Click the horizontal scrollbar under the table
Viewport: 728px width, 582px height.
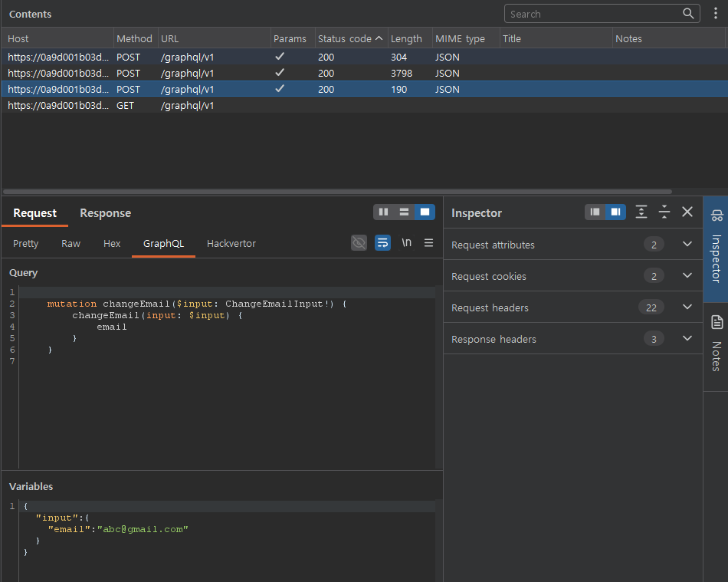coord(337,192)
